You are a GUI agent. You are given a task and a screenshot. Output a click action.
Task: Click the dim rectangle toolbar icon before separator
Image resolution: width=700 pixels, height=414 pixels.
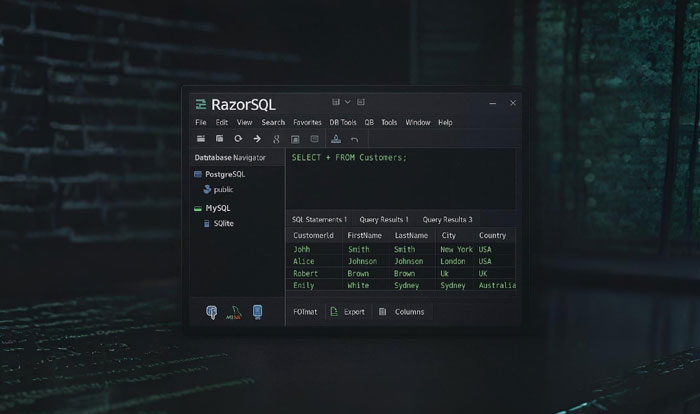click(314, 139)
